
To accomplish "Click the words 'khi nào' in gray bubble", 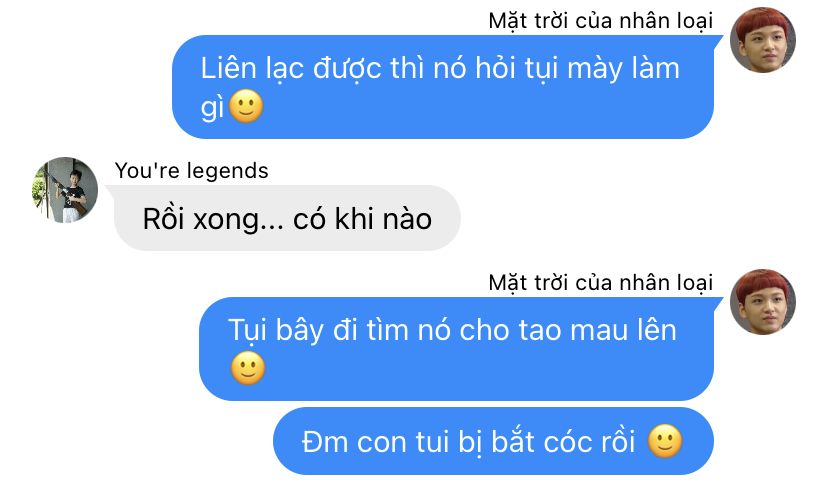I will coord(383,219).
